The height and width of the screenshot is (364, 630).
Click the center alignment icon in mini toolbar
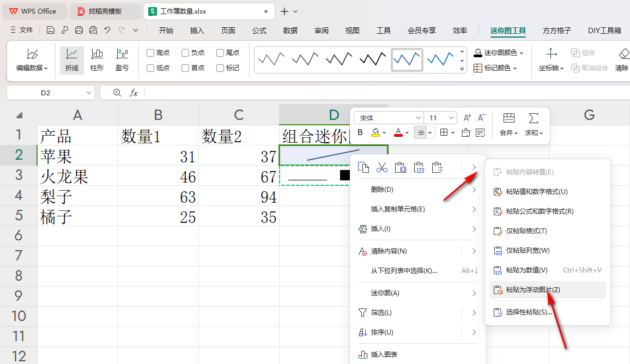pyautogui.click(x=421, y=132)
